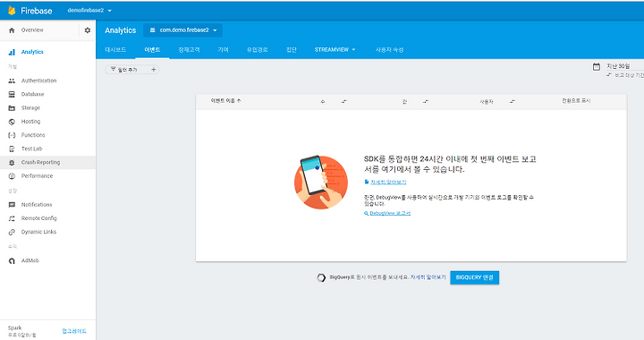
Task: Open Remote Config icon
Action: (x=12, y=218)
